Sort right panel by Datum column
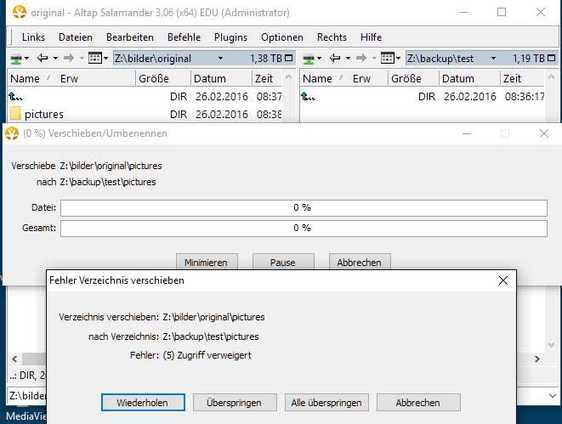 458,78
